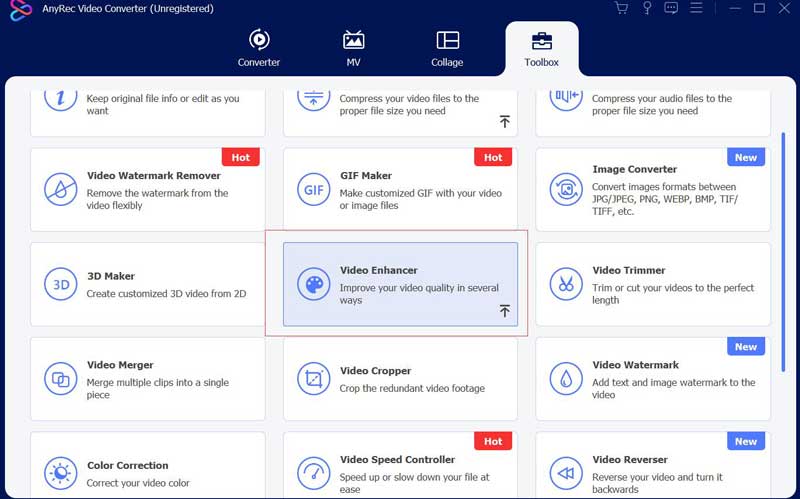This screenshot has height=499, width=800.
Task: Pin video compressor with its arrow icon
Action: [x=504, y=121]
